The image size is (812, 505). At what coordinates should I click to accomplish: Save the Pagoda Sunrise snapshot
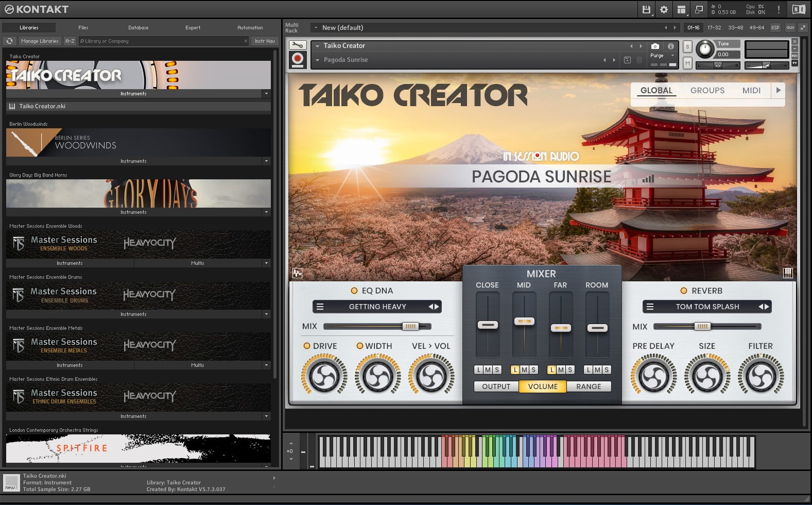tap(627, 60)
